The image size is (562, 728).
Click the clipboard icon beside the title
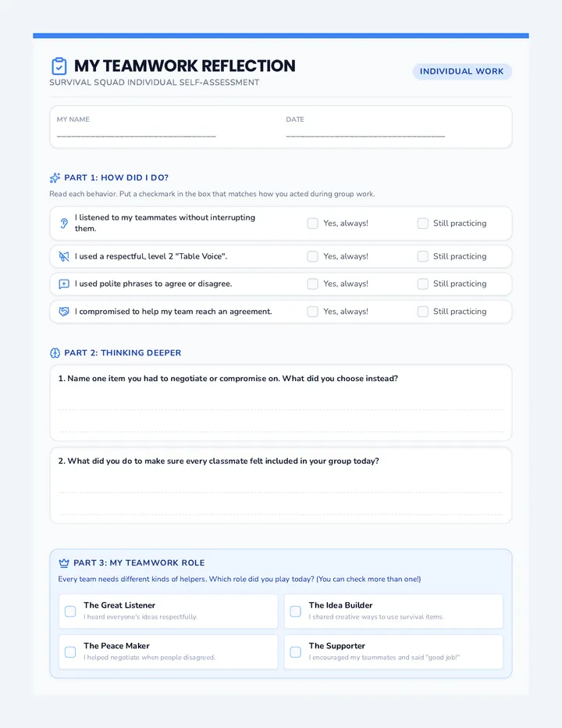(59, 66)
